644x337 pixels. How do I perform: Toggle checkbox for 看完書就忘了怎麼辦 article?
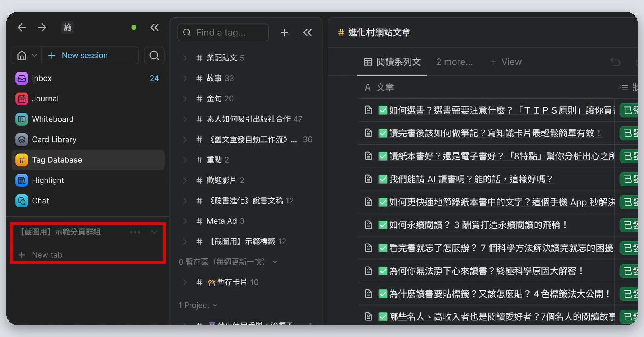coord(383,248)
